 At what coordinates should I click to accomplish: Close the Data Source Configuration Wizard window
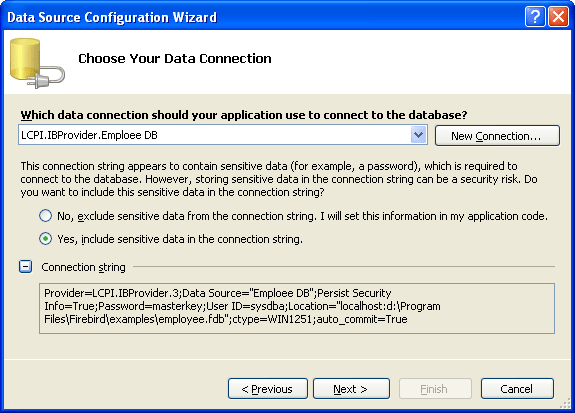(x=558, y=17)
